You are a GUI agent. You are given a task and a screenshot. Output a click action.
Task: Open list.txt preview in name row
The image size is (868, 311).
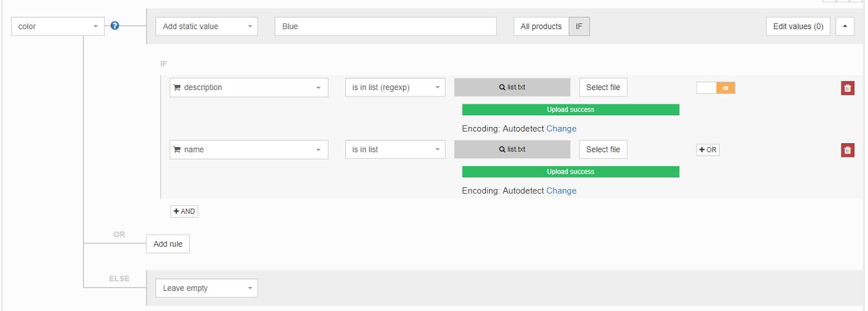[512, 149]
